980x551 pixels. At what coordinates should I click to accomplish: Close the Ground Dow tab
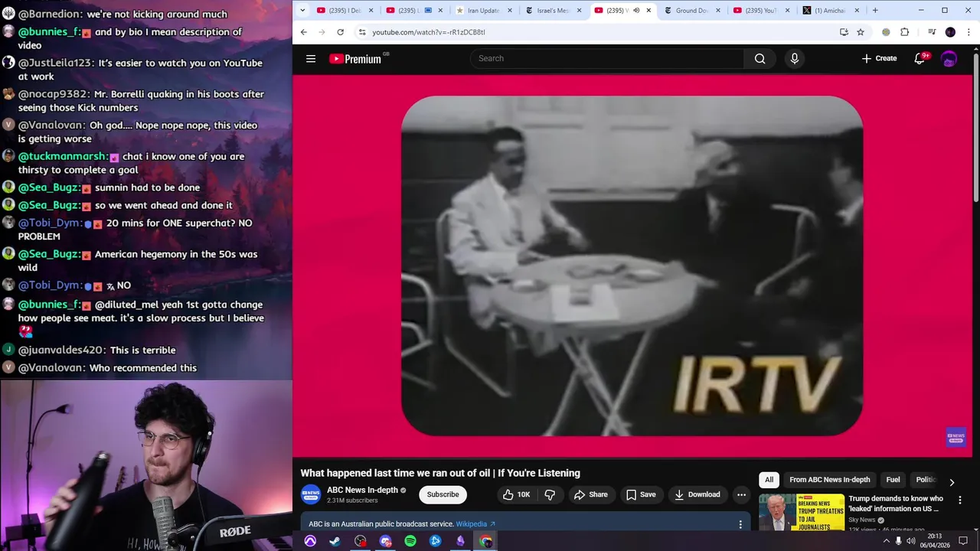(x=717, y=11)
